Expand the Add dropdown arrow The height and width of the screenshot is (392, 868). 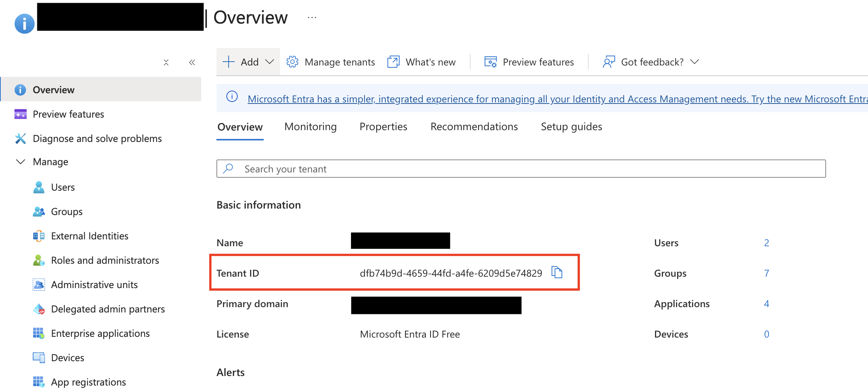tap(269, 62)
